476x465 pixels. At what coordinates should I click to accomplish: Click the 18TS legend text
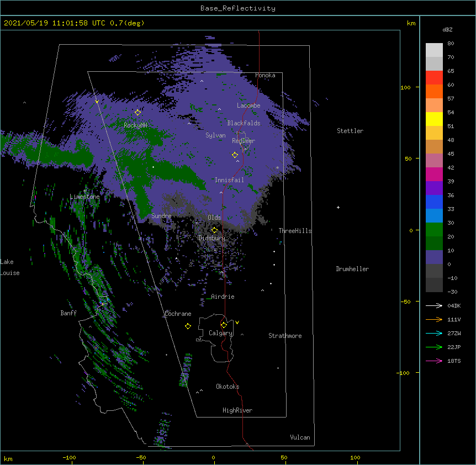[x=454, y=361]
